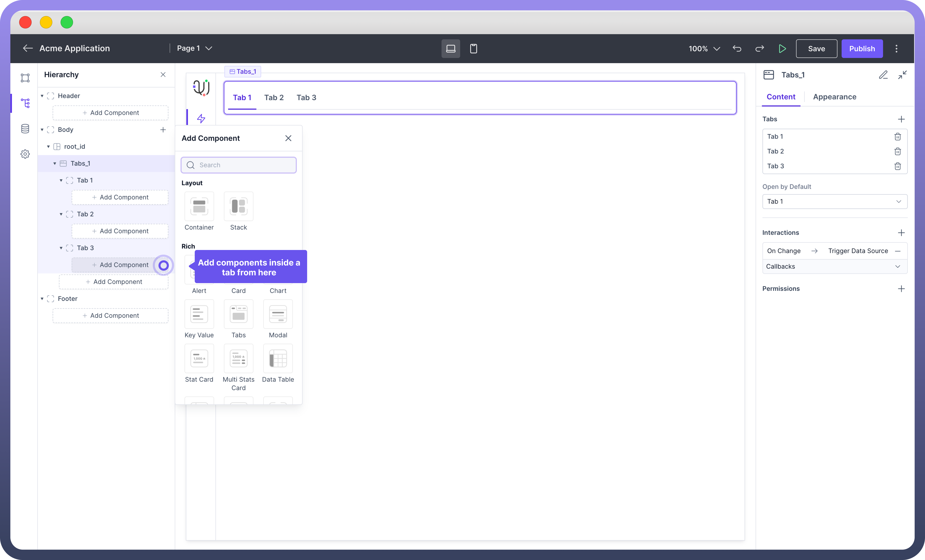Select Tab 2 on the canvas

tap(274, 98)
